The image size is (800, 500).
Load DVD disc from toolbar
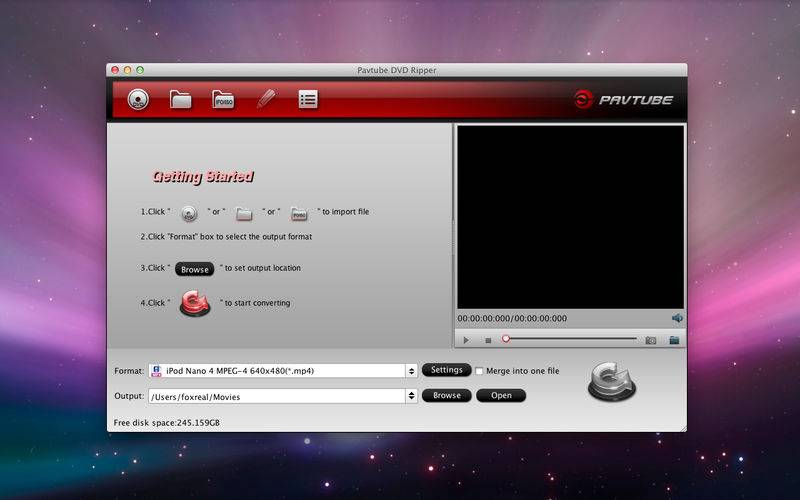(x=138, y=99)
